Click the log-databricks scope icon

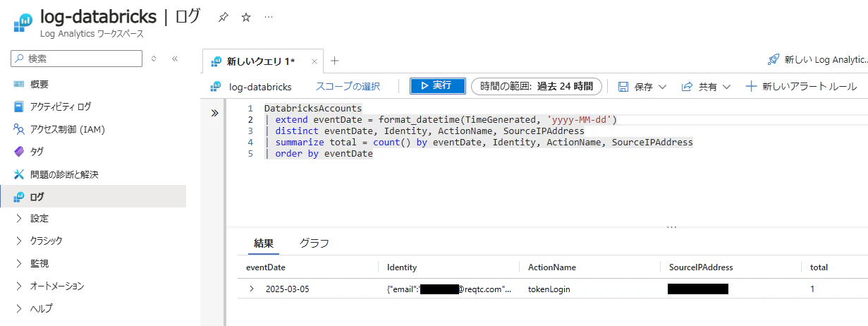[216, 87]
